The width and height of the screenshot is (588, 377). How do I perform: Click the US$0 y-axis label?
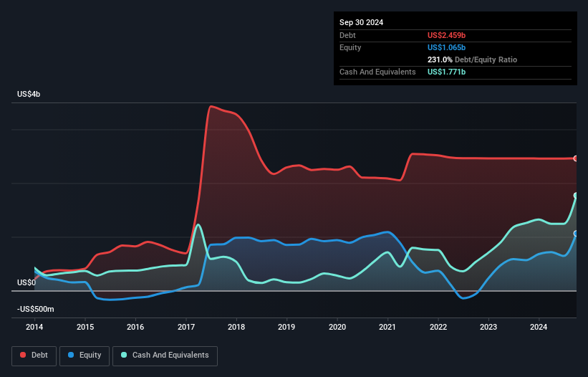(26, 282)
